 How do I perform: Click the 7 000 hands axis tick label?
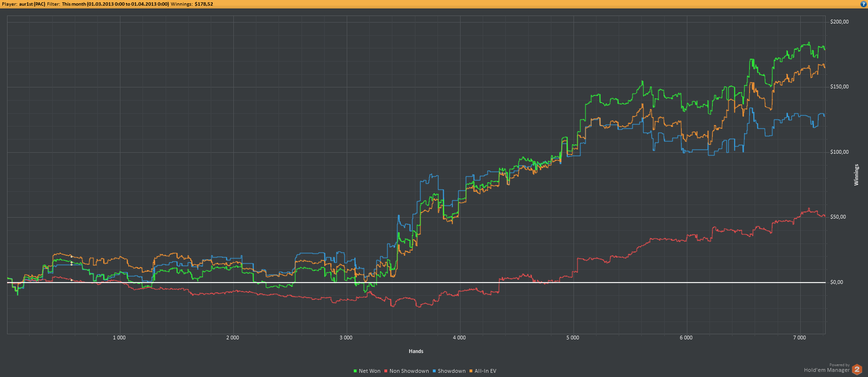coord(799,338)
